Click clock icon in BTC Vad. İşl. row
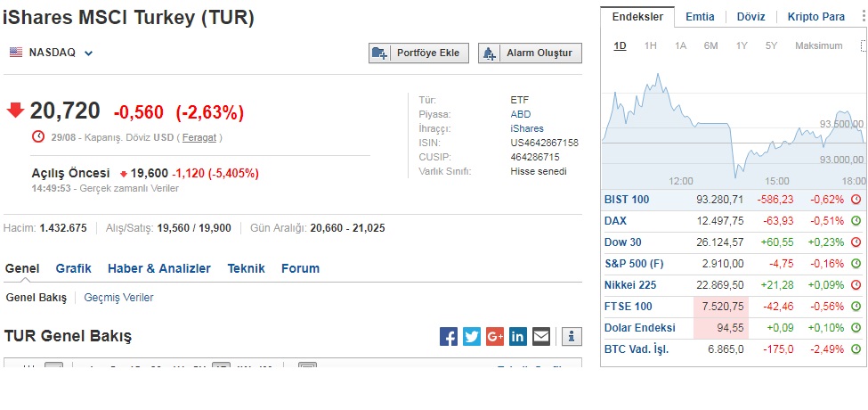The width and height of the screenshot is (868, 410). [856, 349]
